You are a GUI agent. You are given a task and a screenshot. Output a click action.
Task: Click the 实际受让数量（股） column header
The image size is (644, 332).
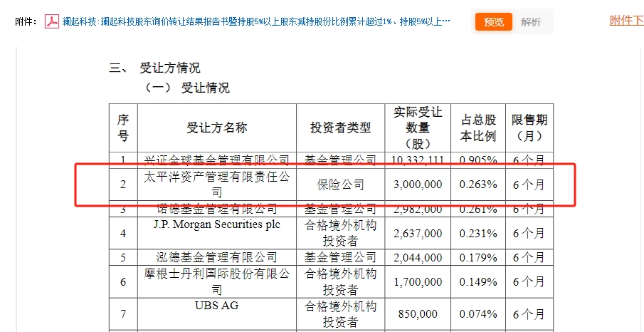click(418, 128)
